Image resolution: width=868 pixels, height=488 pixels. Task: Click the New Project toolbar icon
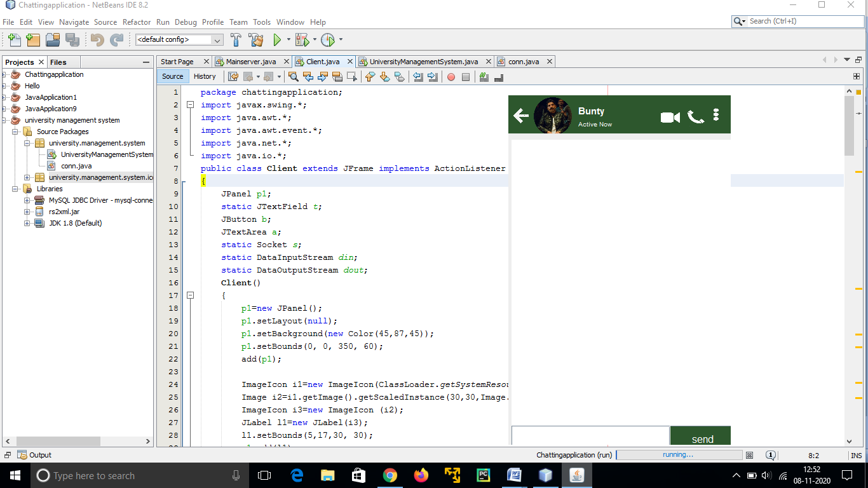[x=32, y=39]
